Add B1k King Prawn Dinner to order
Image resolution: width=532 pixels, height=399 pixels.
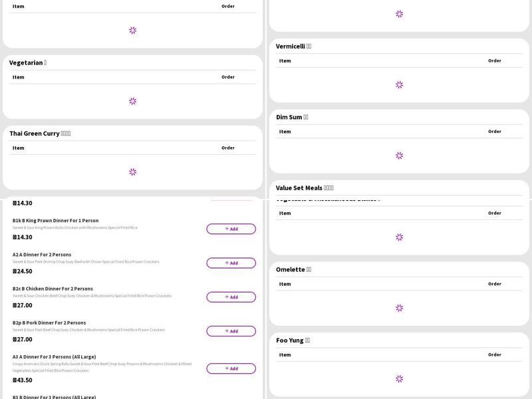tap(231, 229)
